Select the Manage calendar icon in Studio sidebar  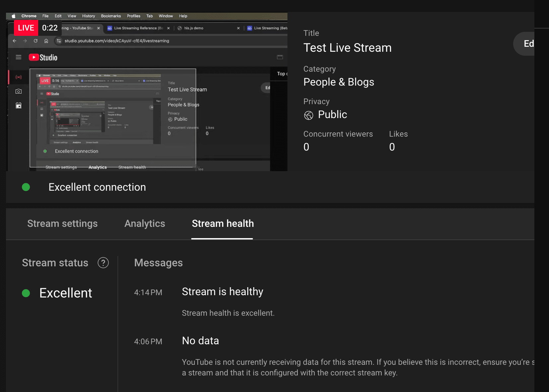[19, 105]
